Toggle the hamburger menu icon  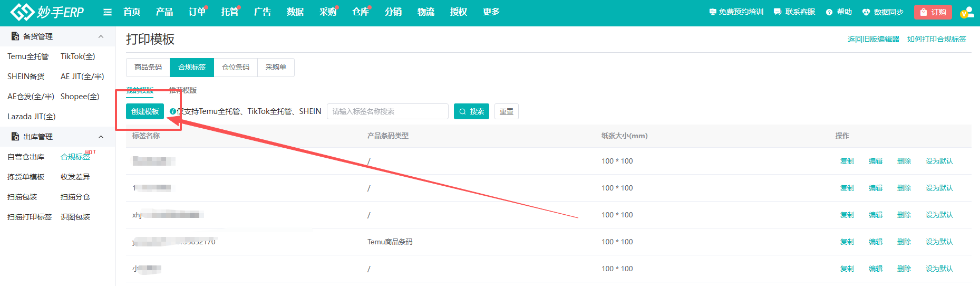[x=108, y=12]
